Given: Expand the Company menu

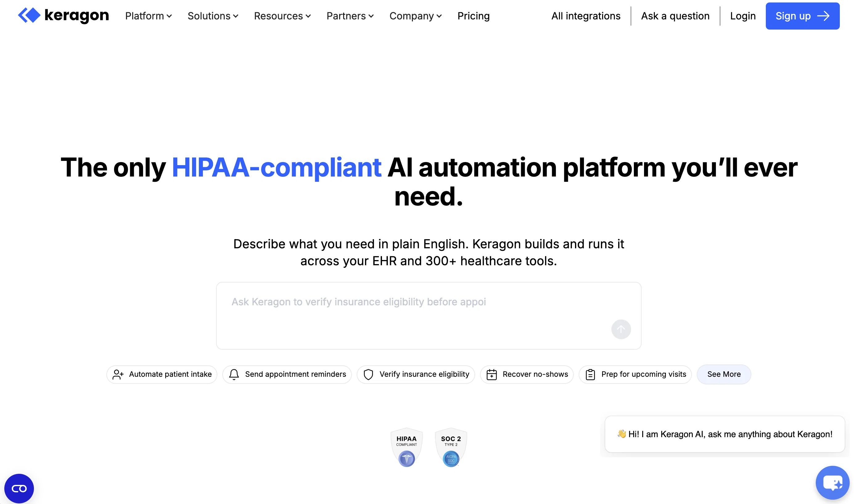Looking at the screenshot, I should [416, 16].
